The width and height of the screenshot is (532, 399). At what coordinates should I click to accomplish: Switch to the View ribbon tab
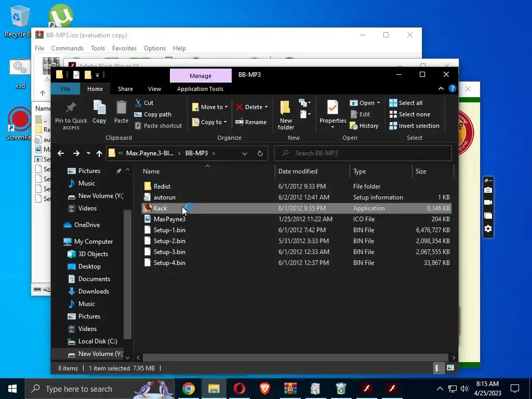tap(154, 88)
